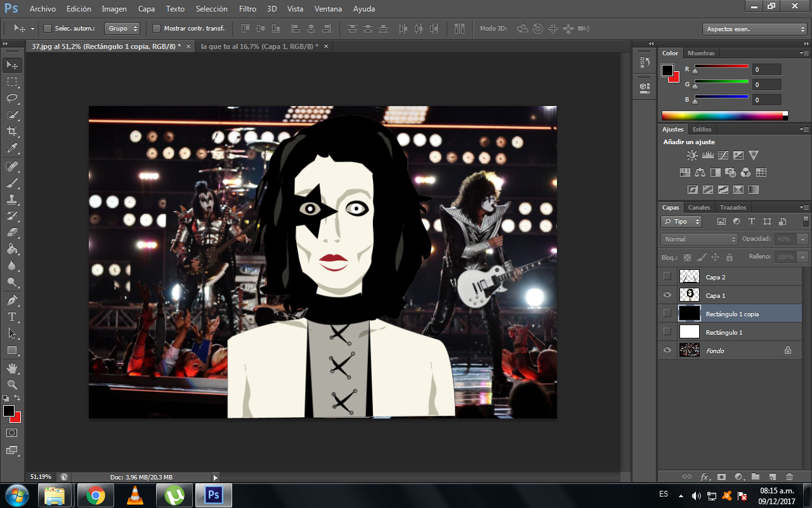Select the Spot Healing Brush tool
This screenshot has width=812, height=508.
pyautogui.click(x=12, y=166)
